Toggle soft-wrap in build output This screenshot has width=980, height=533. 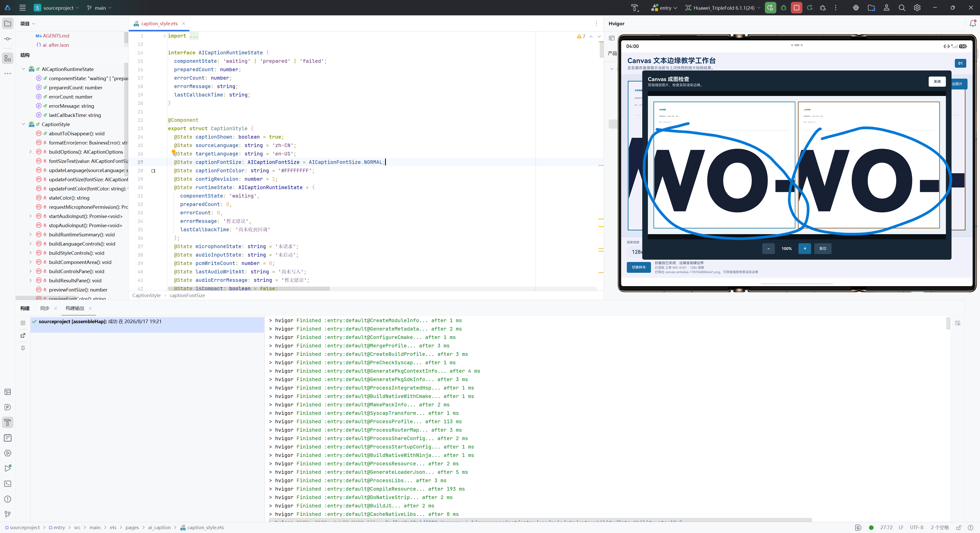(957, 323)
